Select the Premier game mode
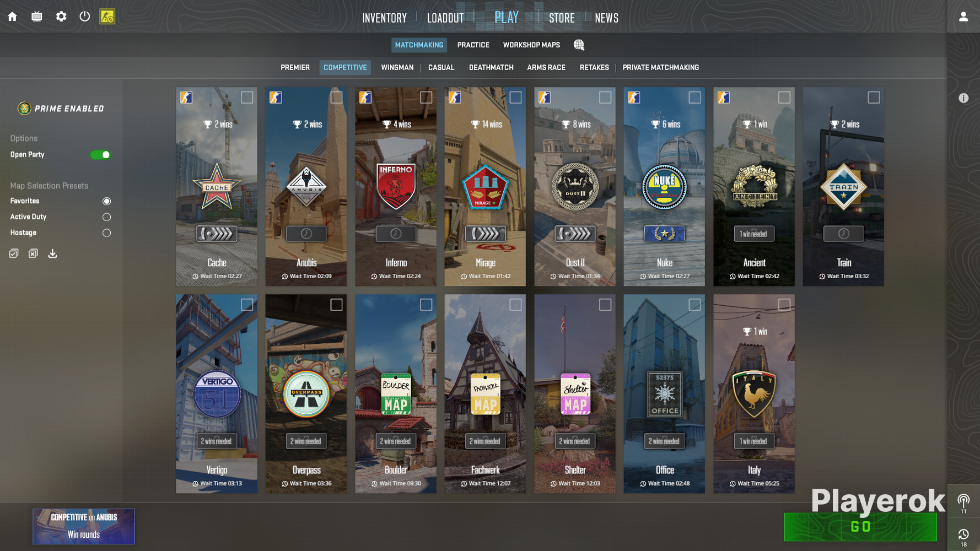Image resolution: width=980 pixels, height=551 pixels. [295, 68]
